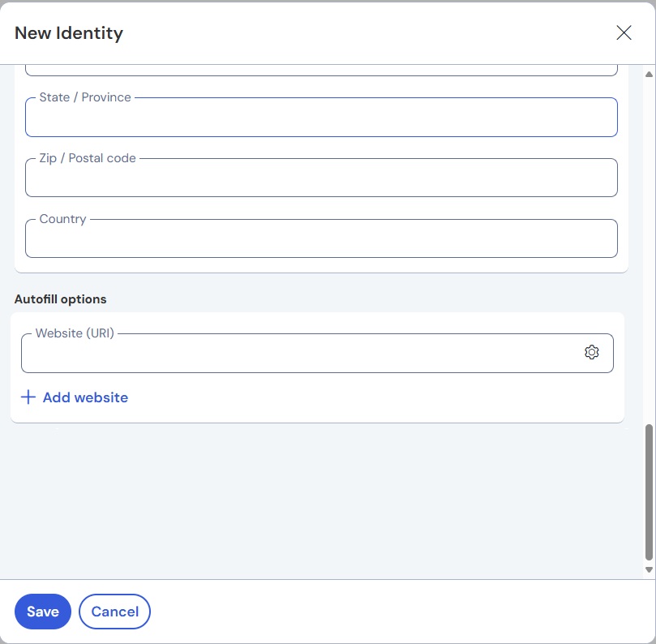Screen dimensions: 656x644
Task: Cancel creating the identity
Action: click(114, 612)
